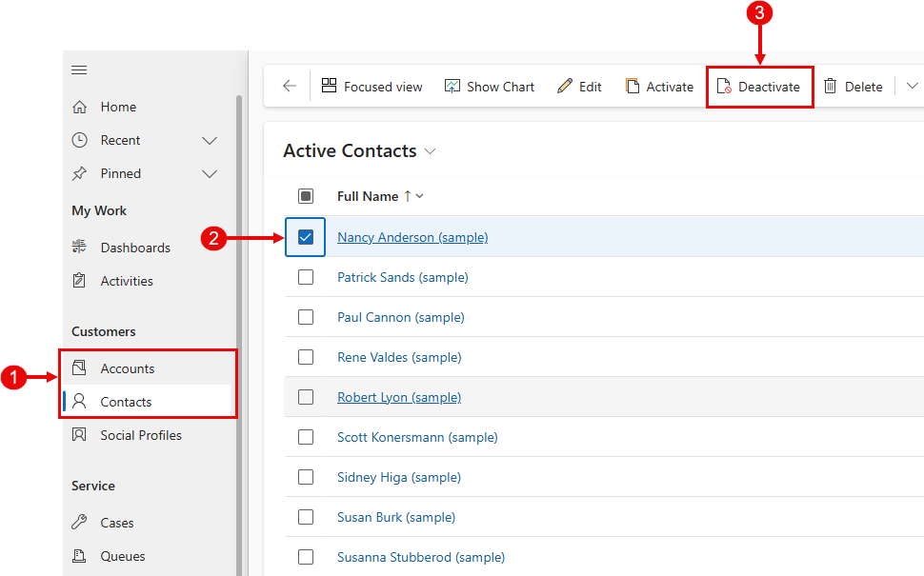This screenshot has height=576, width=924.
Task: Click the Deactivate button
Action: pos(759,86)
